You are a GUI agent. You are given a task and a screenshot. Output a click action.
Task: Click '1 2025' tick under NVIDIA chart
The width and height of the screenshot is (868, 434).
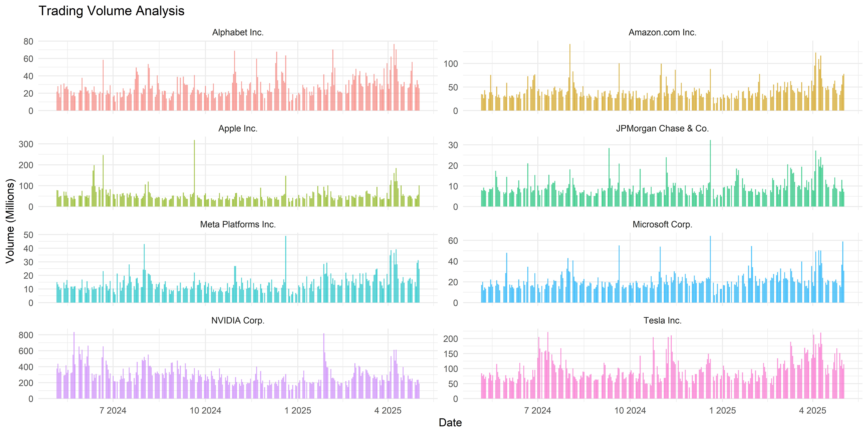point(298,410)
